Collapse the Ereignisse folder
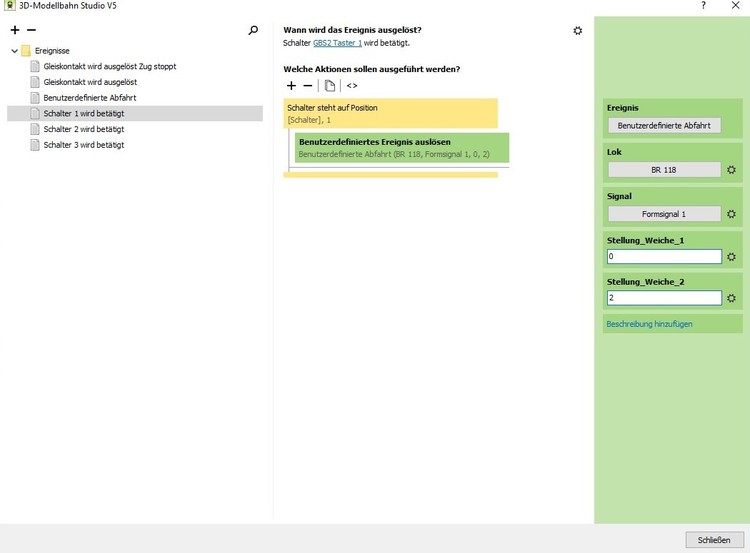The height and width of the screenshot is (553, 750). 14,51
